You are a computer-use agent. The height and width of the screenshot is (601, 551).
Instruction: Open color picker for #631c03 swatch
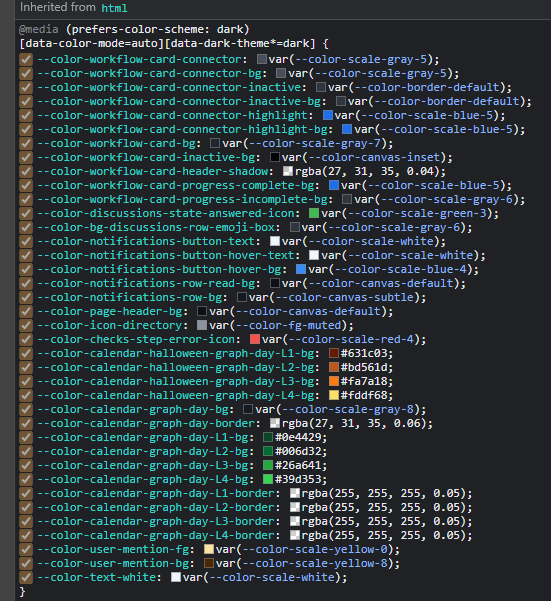tap(334, 353)
